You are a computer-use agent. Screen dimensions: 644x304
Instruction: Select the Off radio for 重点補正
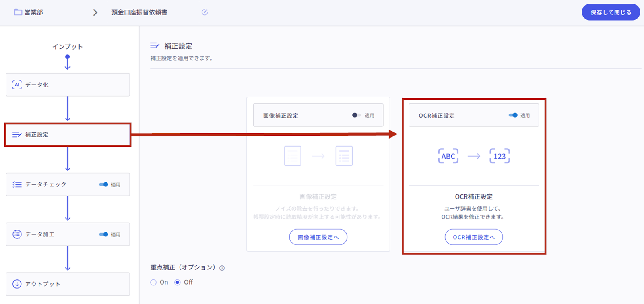(178, 283)
